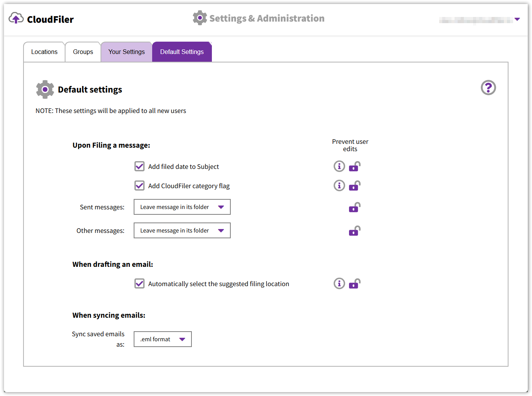This screenshot has width=532, height=396.
Task: Open the Groups tab
Action: click(x=83, y=52)
